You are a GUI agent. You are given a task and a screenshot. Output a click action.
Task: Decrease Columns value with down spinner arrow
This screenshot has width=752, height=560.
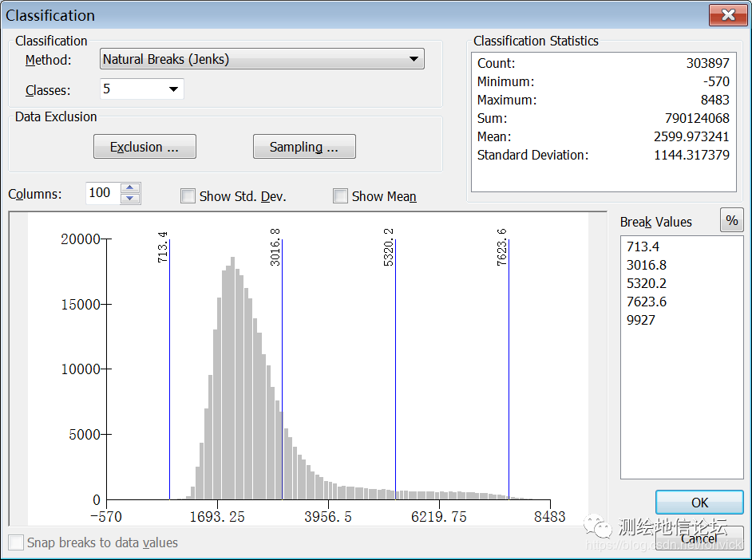point(130,199)
